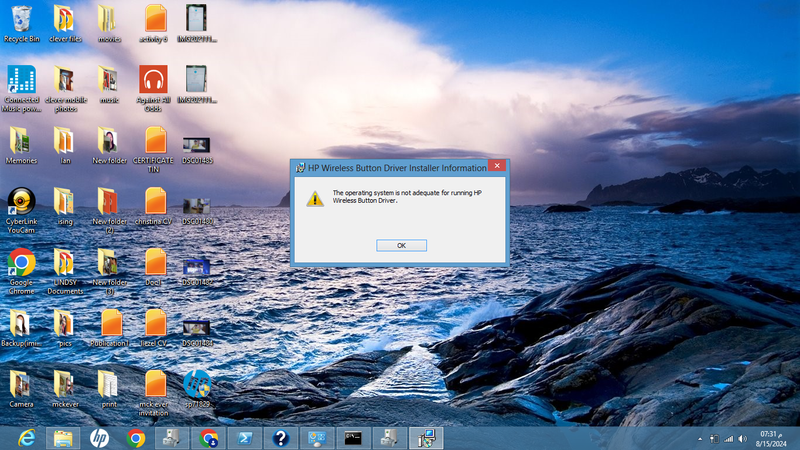Open the HP app on the taskbar
Screen dimensions: 800x450
(99, 438)
